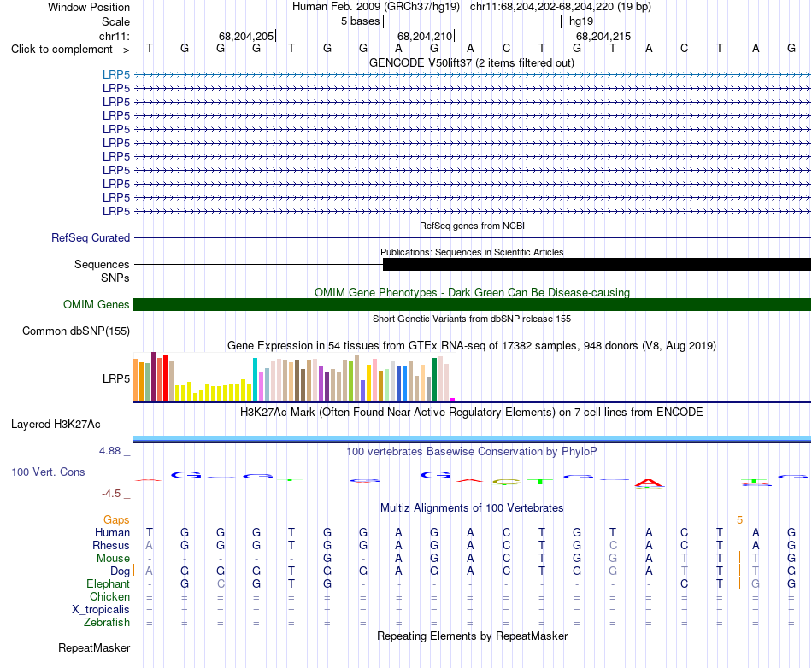Open 'Publications: Sequences in Scientific Articles' title

tap(472, 252)
